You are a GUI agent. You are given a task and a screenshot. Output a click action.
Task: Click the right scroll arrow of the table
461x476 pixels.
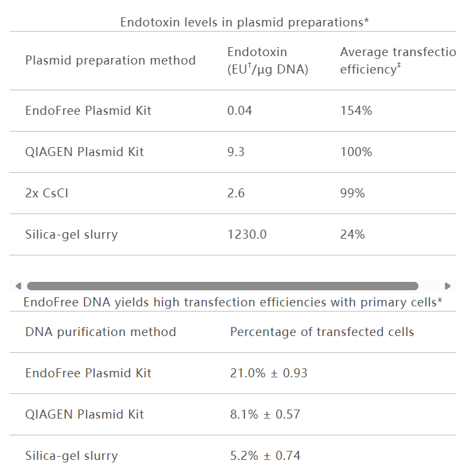click(448, 286)
